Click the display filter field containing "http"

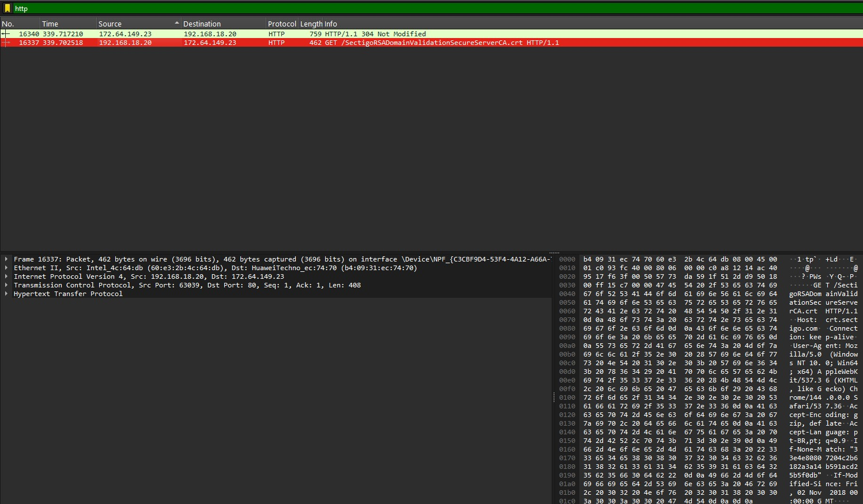tap(437, 8)
